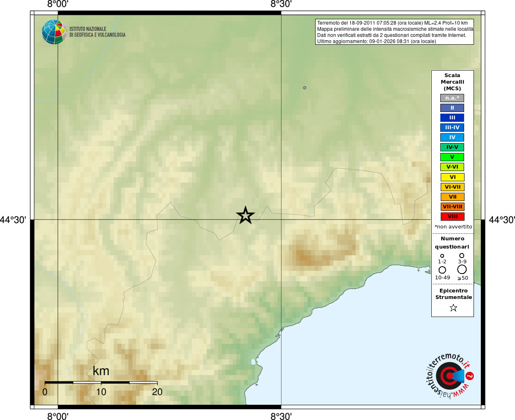The image size is (515, 420).
Task: Click the light blue intensity IV swatch
Action: point(452,137)
